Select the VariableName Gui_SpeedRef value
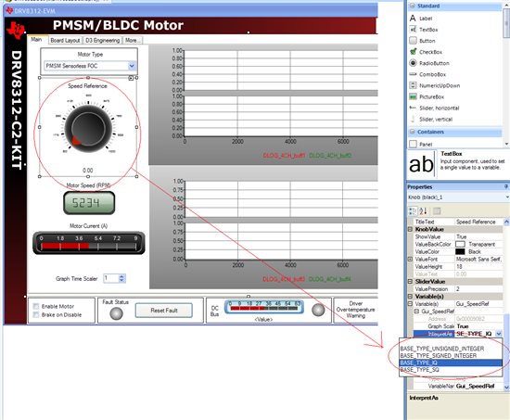The width and height of the screenshot is (510, 420). [x=479, y=387]
